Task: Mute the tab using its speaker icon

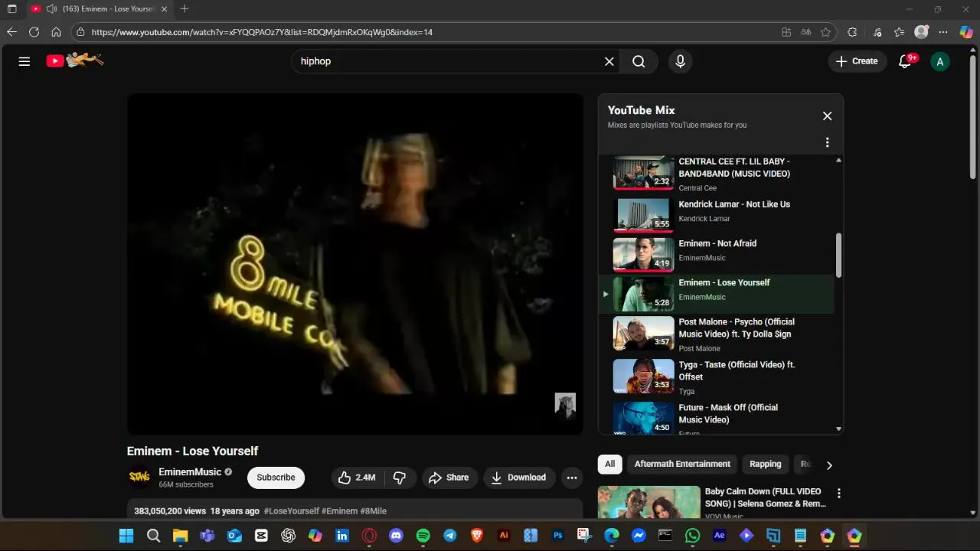Action: point(51,9)
